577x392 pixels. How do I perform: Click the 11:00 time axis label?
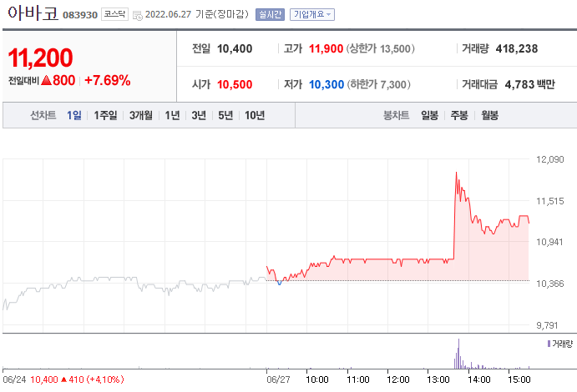click(x=358, y=379)
